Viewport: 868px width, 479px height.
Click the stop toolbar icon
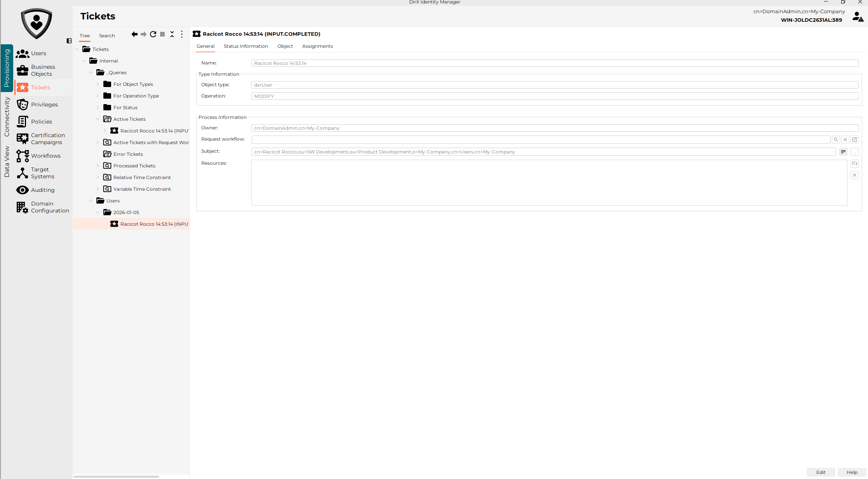(162, 34)
